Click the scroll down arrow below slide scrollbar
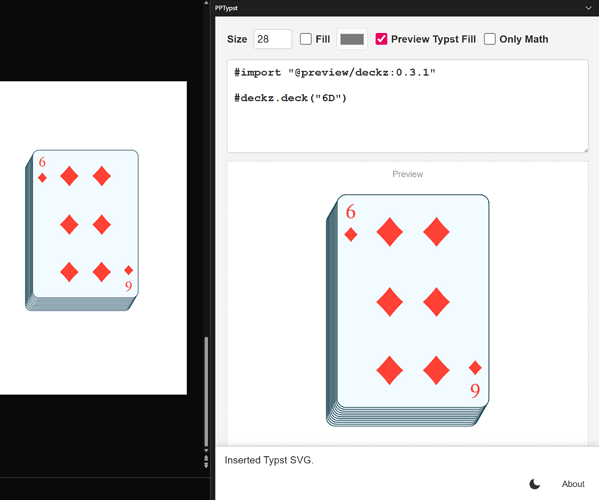The width and height of the screenshot is (599, 500). coord(206,451)
